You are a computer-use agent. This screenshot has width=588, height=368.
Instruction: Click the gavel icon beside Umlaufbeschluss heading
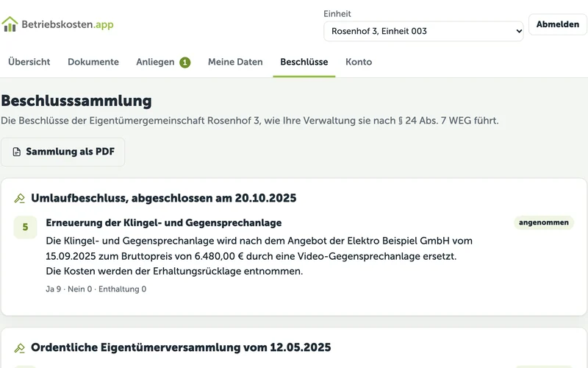(x=20, y=198)
